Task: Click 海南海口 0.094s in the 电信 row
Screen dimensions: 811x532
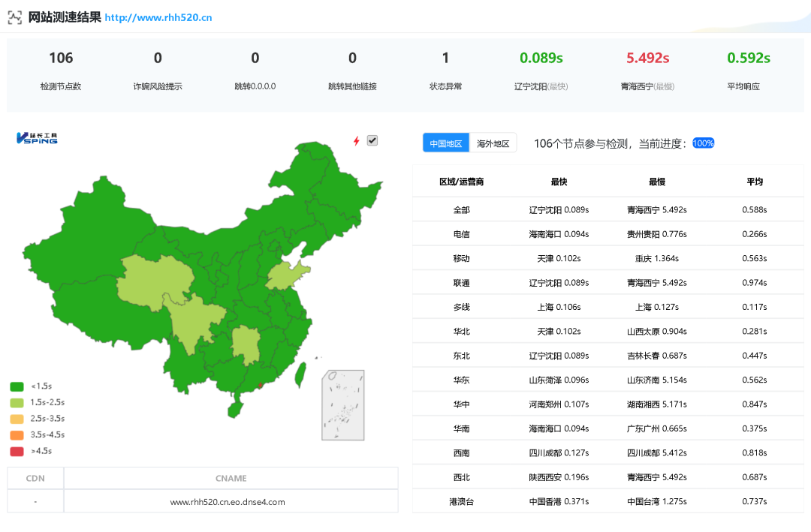Action: 559,233
